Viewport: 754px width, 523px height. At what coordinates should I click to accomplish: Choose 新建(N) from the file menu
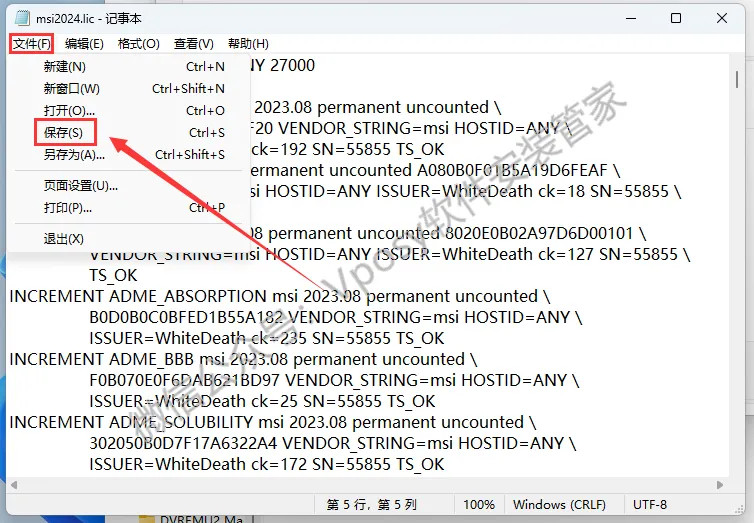(x=129, y=66)
